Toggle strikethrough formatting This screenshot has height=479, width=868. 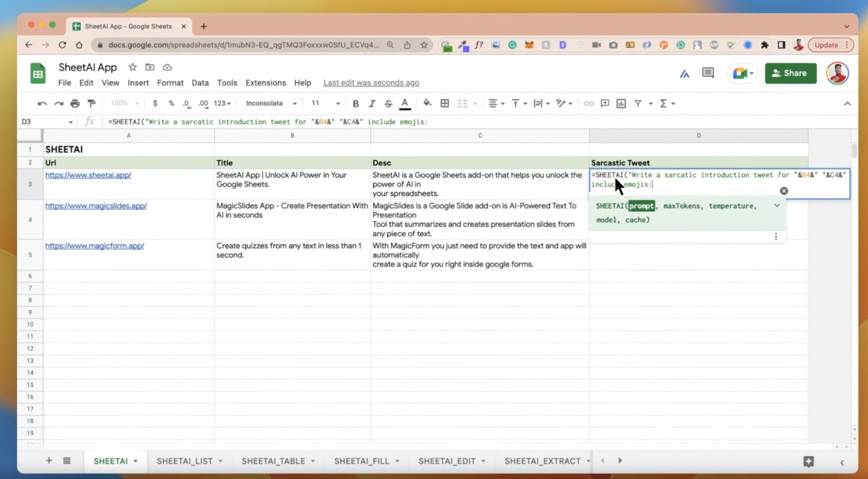pyautogui.click(x=388, y=103)
